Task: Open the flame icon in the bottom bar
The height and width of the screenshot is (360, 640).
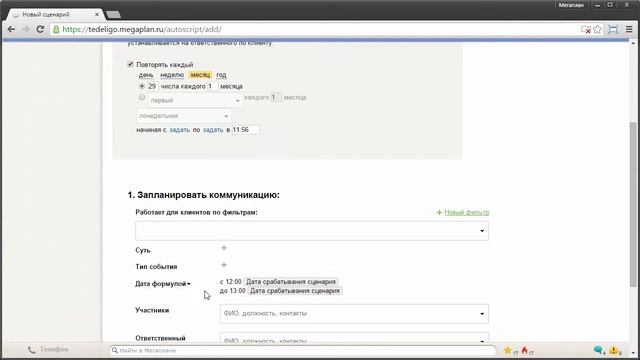Action: tap(525, 350)
